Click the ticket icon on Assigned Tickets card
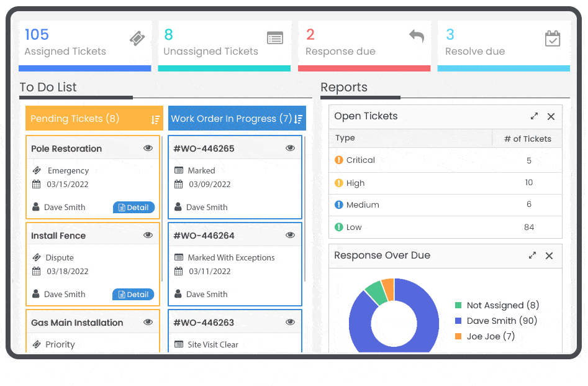The width and height of the screenshot is (588, 386). click(x=137, y=39)
